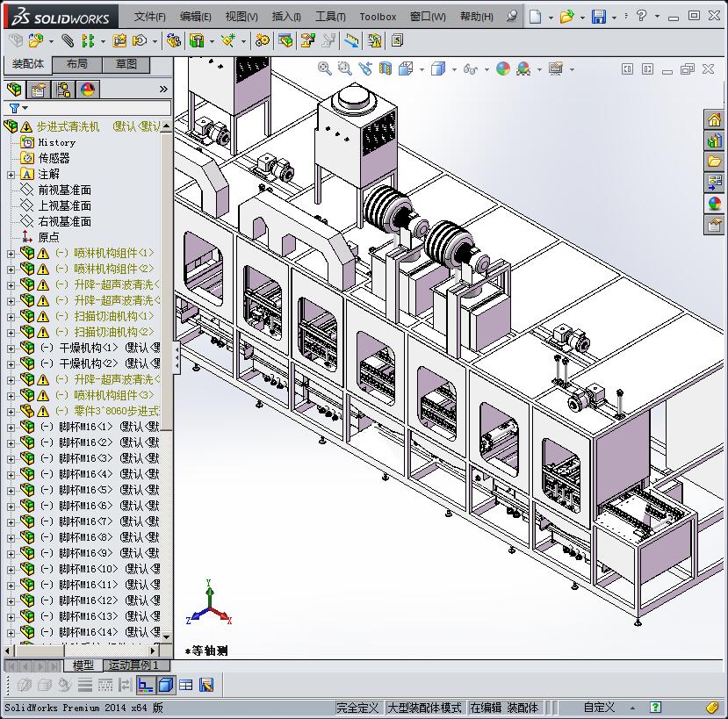728x719 pixels.
Task: Expand the 注解 annotations node
Action: click(x=11, y=175)
